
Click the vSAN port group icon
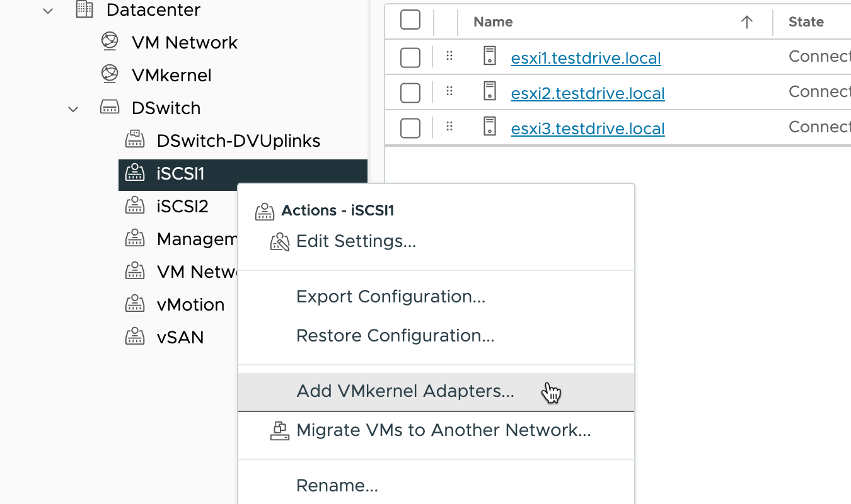tap(134, 337)
